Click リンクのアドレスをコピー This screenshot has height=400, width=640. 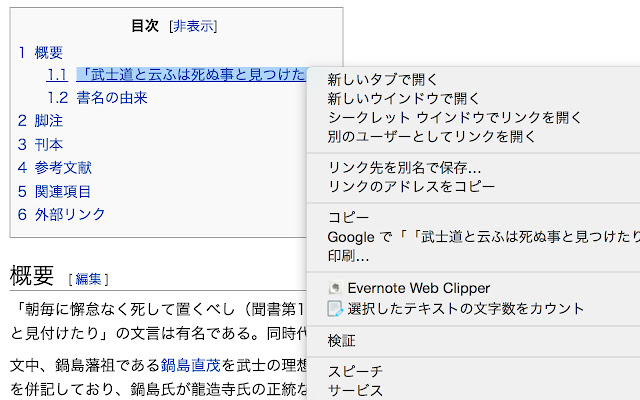coord(411,186)
